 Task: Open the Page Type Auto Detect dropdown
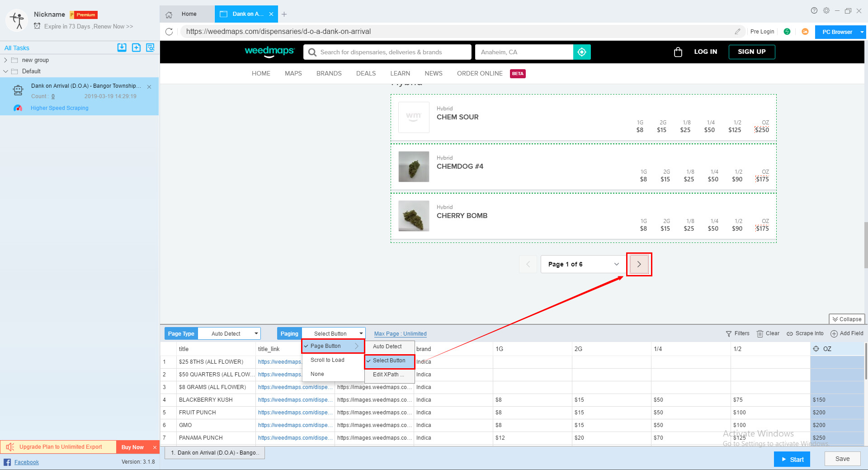[x=229, y=334]
